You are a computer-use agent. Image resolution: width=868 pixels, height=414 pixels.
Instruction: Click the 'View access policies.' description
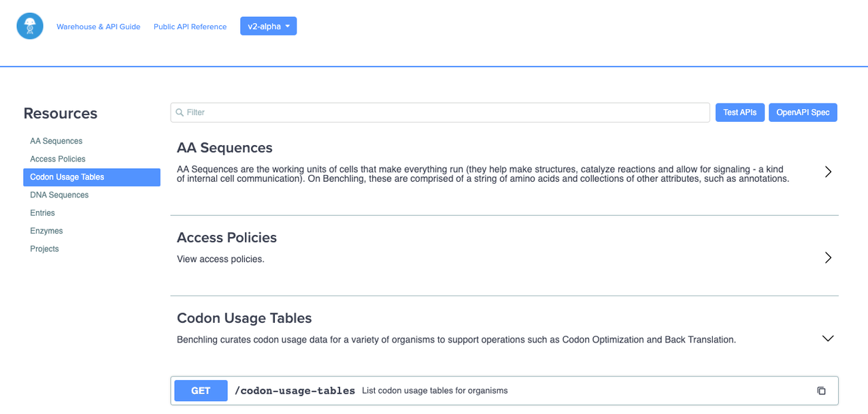pos(220,259)
